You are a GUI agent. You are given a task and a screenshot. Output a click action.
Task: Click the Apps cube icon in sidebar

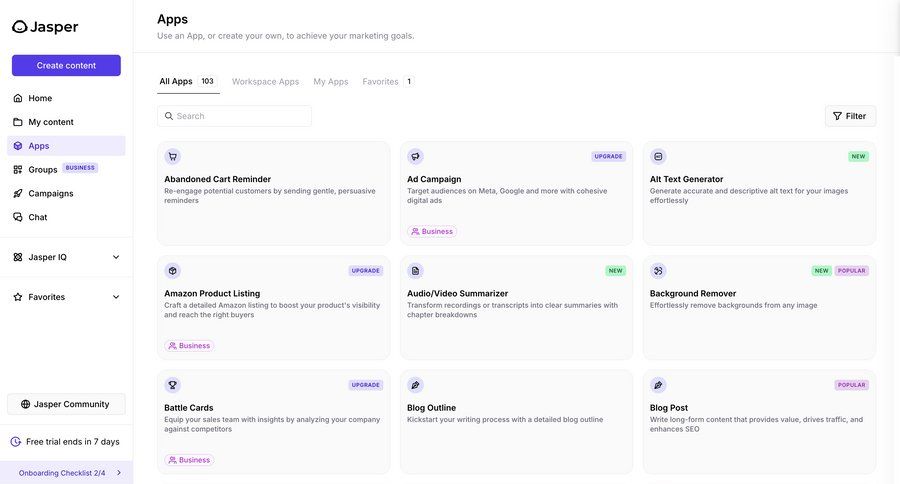pos(18,146)
